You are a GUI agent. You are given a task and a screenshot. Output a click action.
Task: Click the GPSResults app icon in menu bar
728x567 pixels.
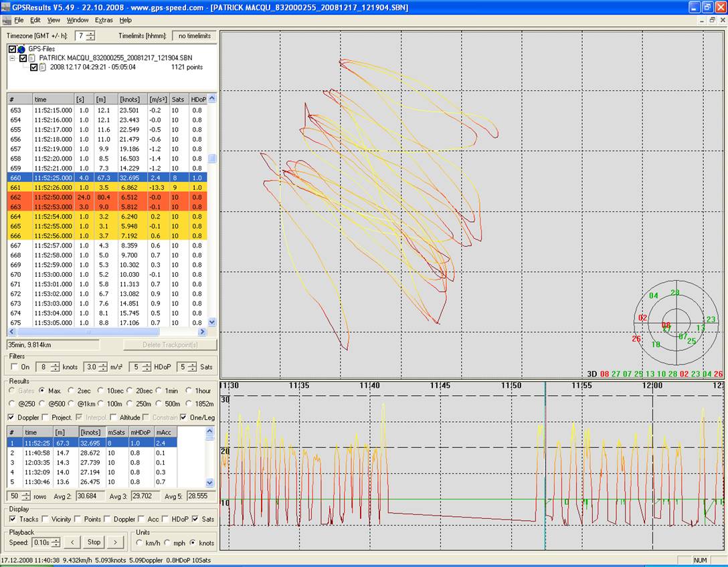click(x=7, y=20)
